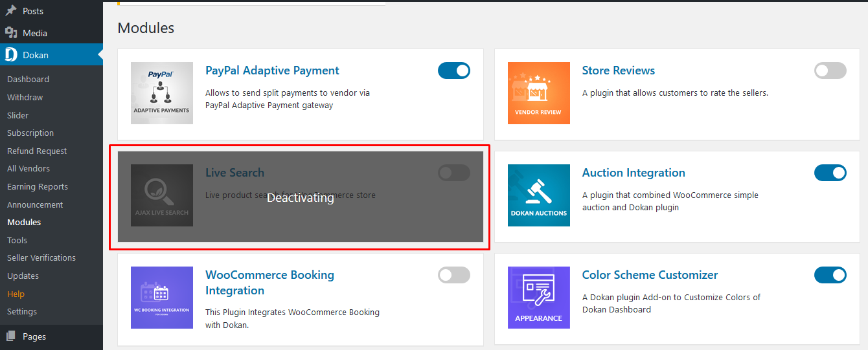Click the 'Customize Colors of Dokan Dashboard' description
Image resolution: width=868 pixels, height=350 pixels.
pyautogui.click(x=671, y=303)
